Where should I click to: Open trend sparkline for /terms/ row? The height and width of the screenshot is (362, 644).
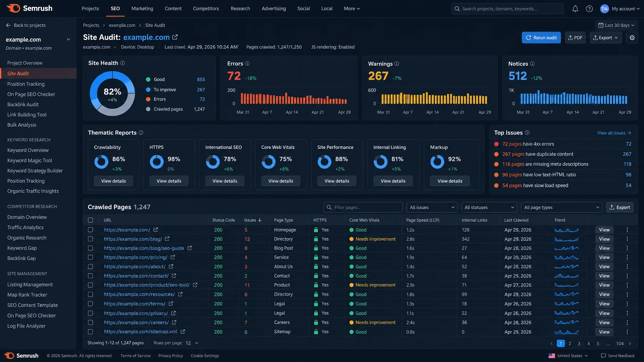pos(566,304)
